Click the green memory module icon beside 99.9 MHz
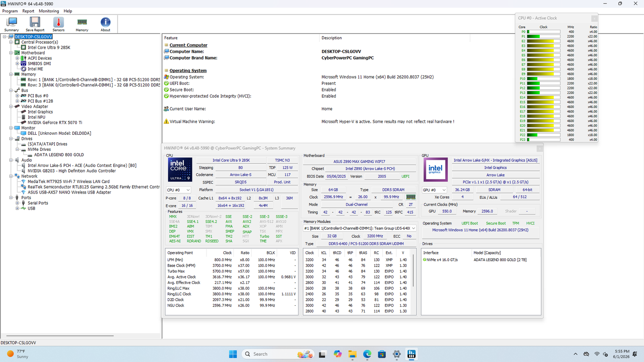The height and width of the screenshot is (362, 644). point(411,197)
